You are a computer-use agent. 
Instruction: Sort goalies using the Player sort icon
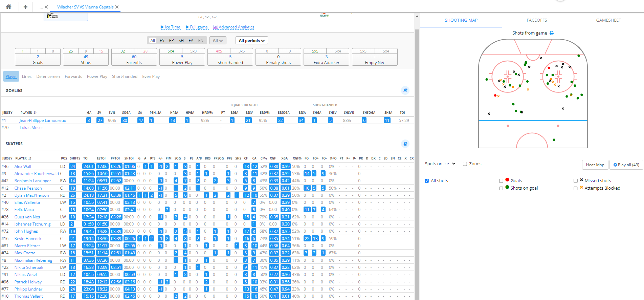click(x=35, y=113)
